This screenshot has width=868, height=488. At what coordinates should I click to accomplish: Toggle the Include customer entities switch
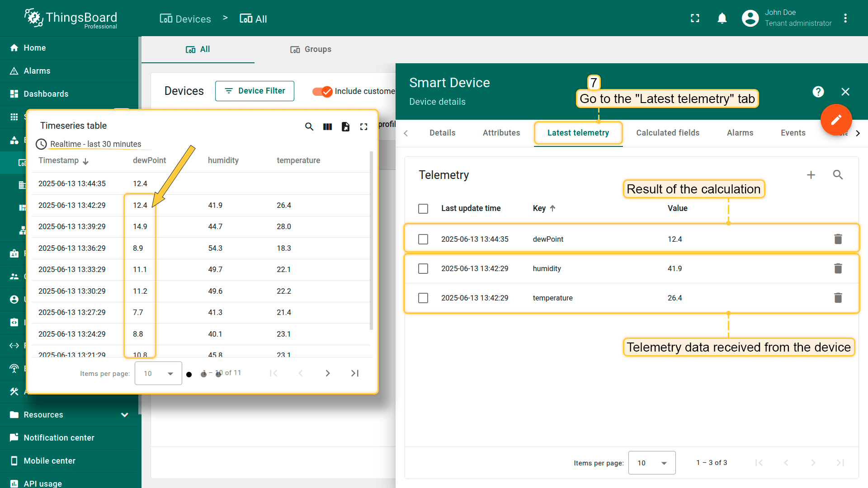point(322,91)
